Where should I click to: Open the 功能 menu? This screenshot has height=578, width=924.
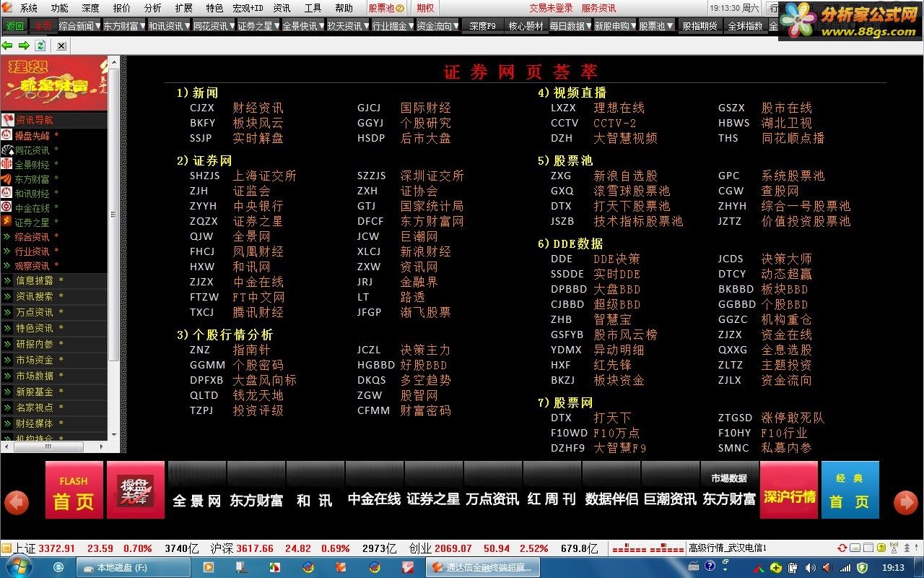[59, 8]
